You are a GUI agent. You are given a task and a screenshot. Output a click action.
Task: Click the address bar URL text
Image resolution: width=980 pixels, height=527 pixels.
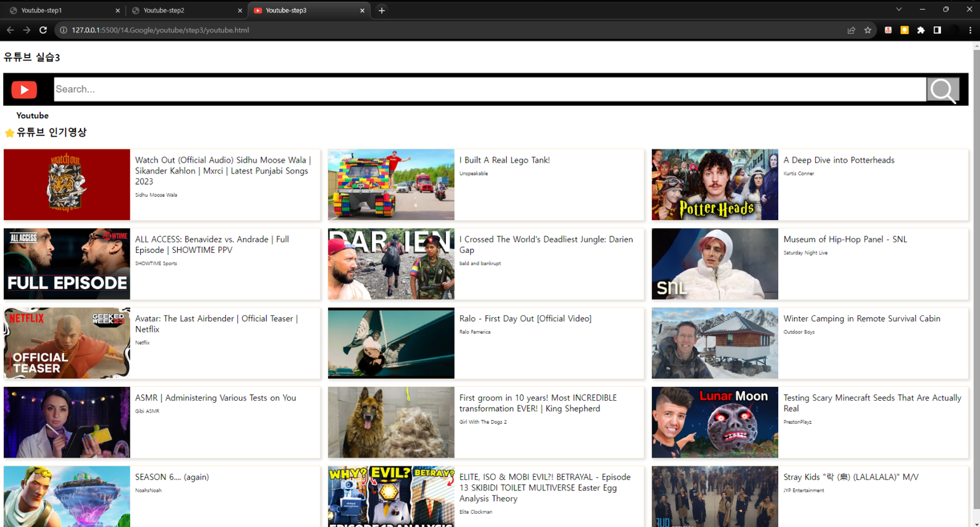coord(160,30)
